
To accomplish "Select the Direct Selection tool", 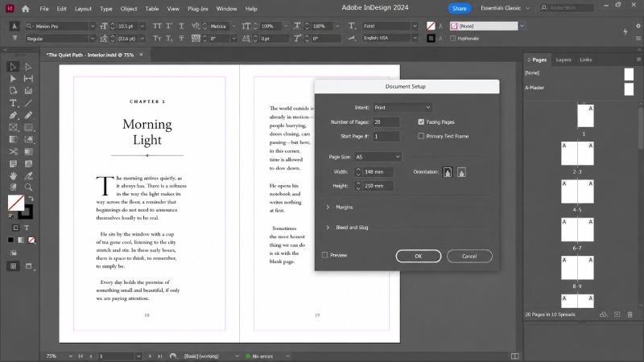I will (x=28, y=67).
